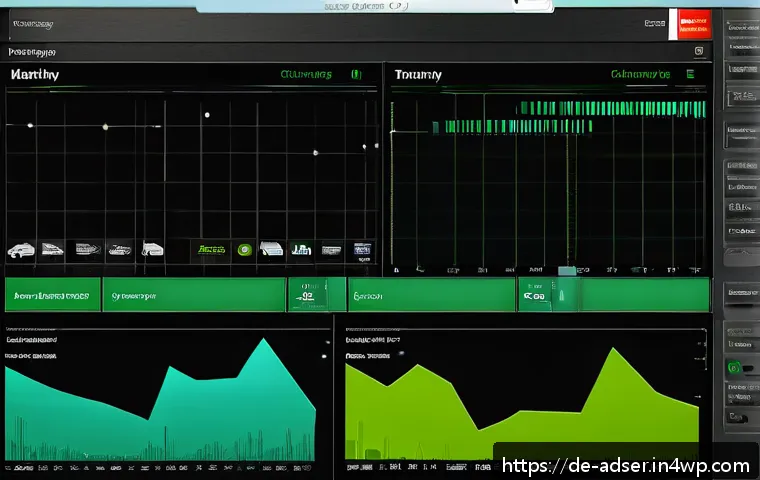Click the blue-tinted icon at end of icon row
Viewport: 760px width, 480px height.
362,250
